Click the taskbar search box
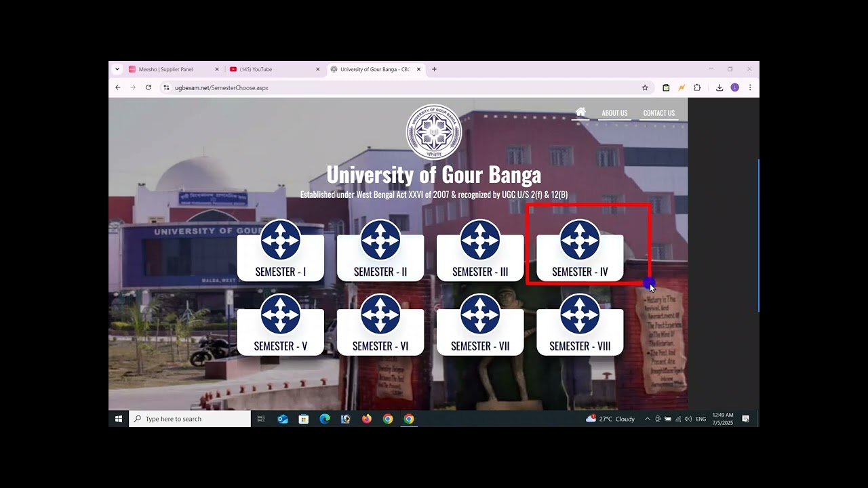 pos(190,419)
